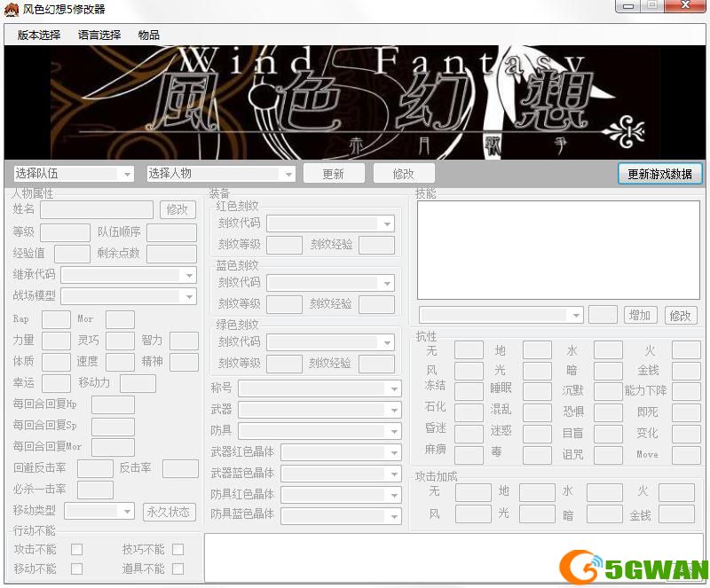Viewport: 710px width, 588px height.
Task: Close the 风色幻想5修改器 window
Action: click(x=686, y=6)
